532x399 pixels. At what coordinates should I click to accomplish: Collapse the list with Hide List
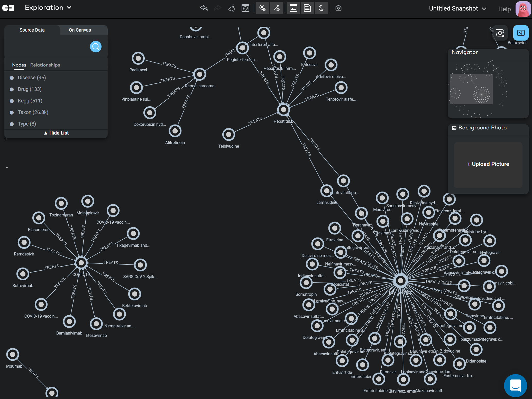click(x=56, y=133)
